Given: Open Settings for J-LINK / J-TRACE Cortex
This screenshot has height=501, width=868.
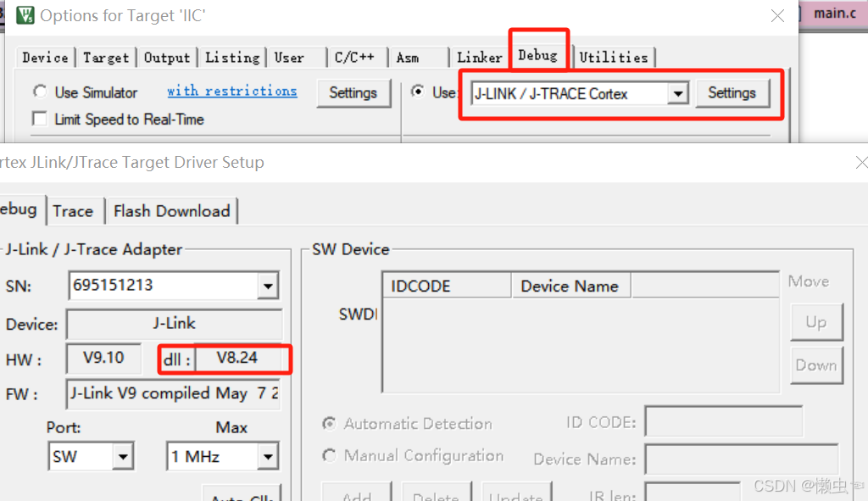Looking at the screenshot, I should [732, 93].
